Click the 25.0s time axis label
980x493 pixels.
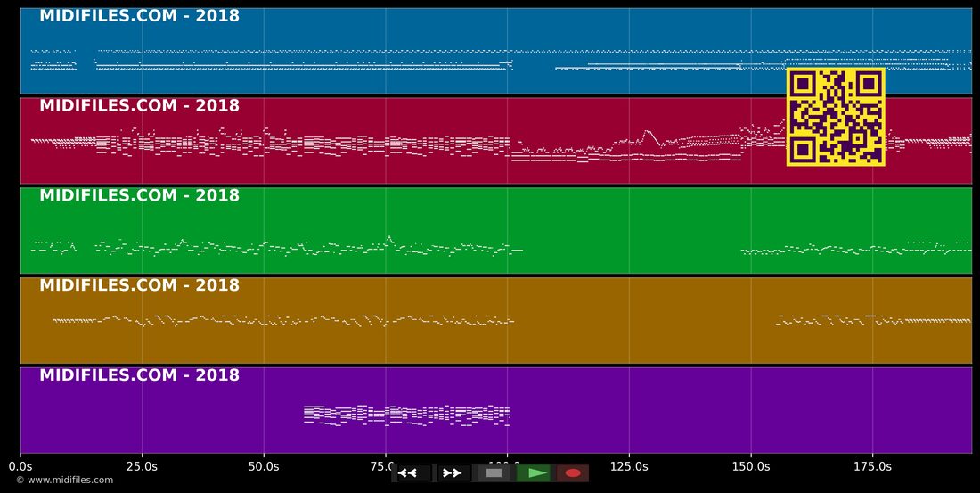tap(142, 467)
